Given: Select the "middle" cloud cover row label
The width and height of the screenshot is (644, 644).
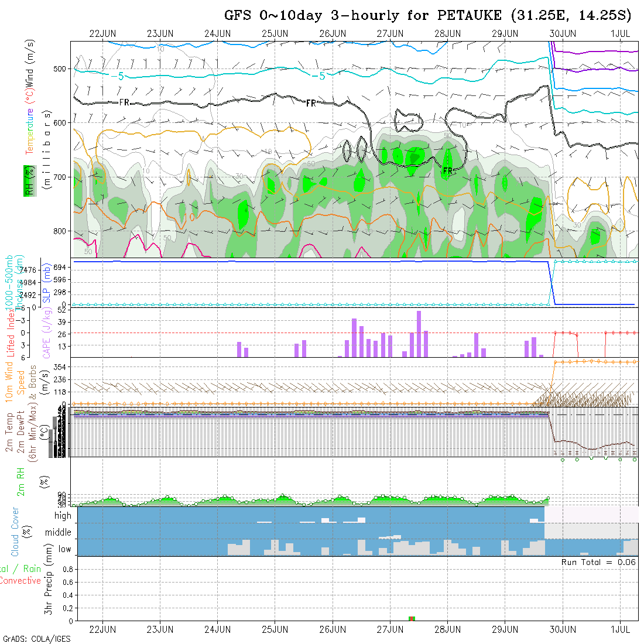Looking at the screenshot, I should point(59,532).
